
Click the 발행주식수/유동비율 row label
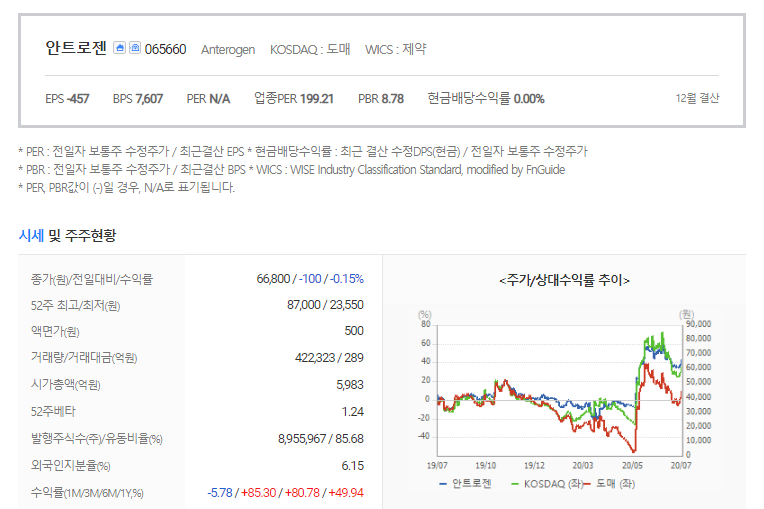(96, 439)
